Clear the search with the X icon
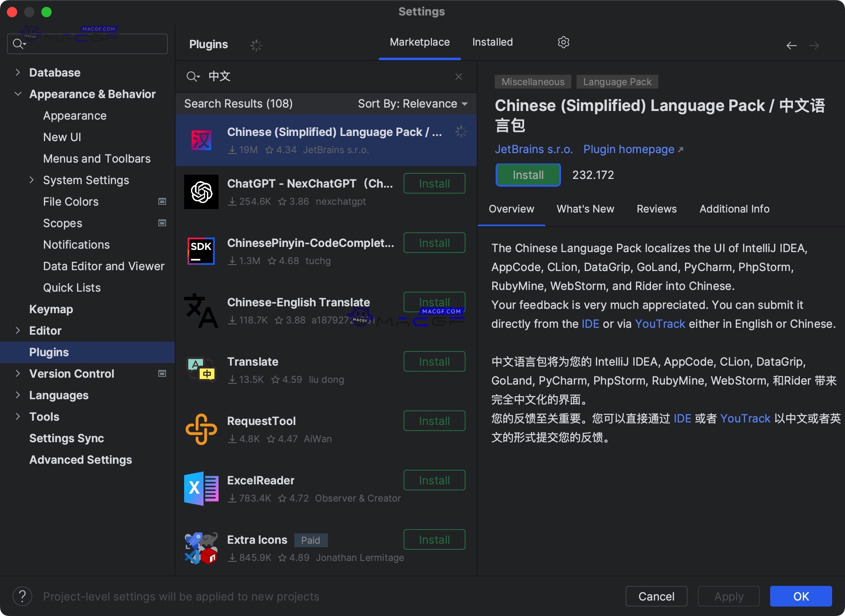845x616 pixels. (458, 77)
